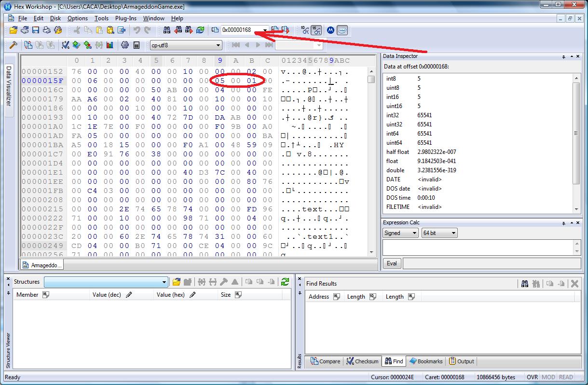588x385 pixels.
Task: Click the Open file folder icon
Action: pyautogui.click(x=13, y=30)
